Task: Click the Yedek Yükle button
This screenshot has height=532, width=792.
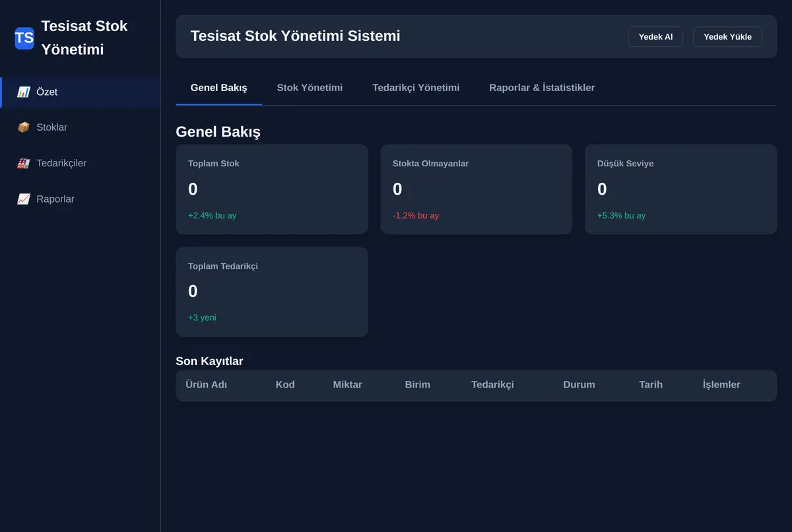Action: click(727, 37)
